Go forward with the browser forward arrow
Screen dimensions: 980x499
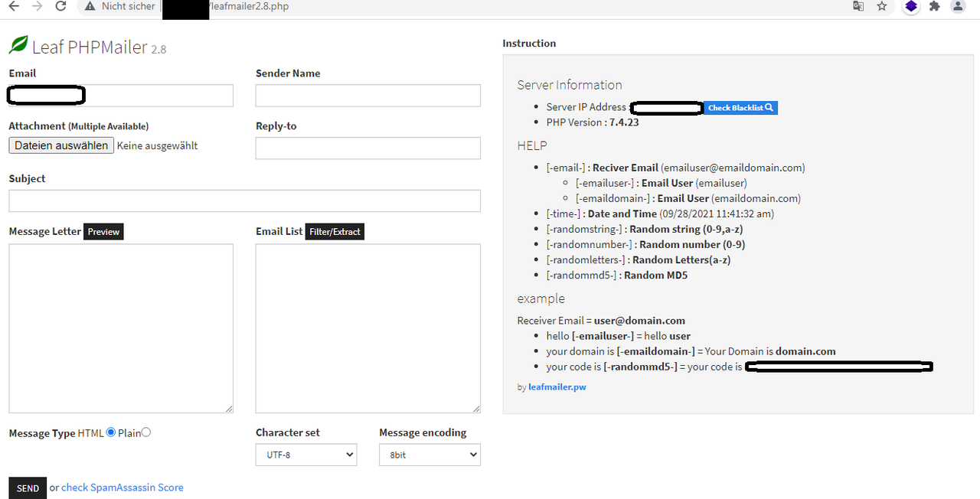(x=37, y=6)
